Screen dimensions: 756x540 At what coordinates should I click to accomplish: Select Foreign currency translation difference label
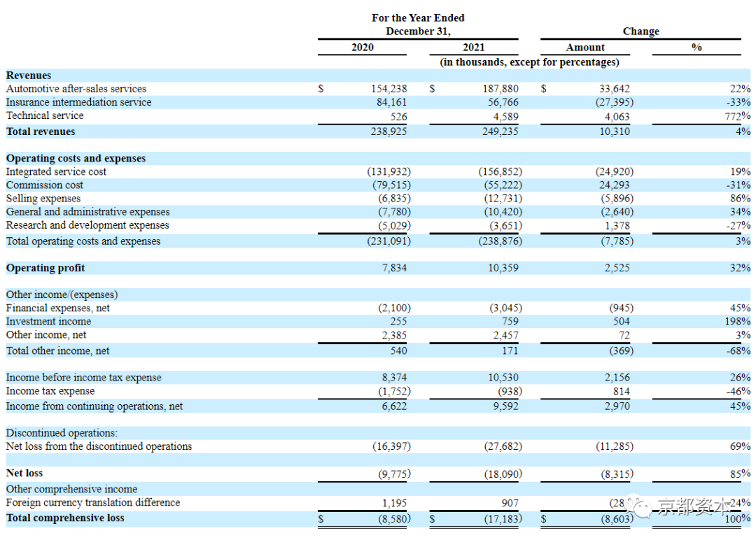click(x=93, y=502)
